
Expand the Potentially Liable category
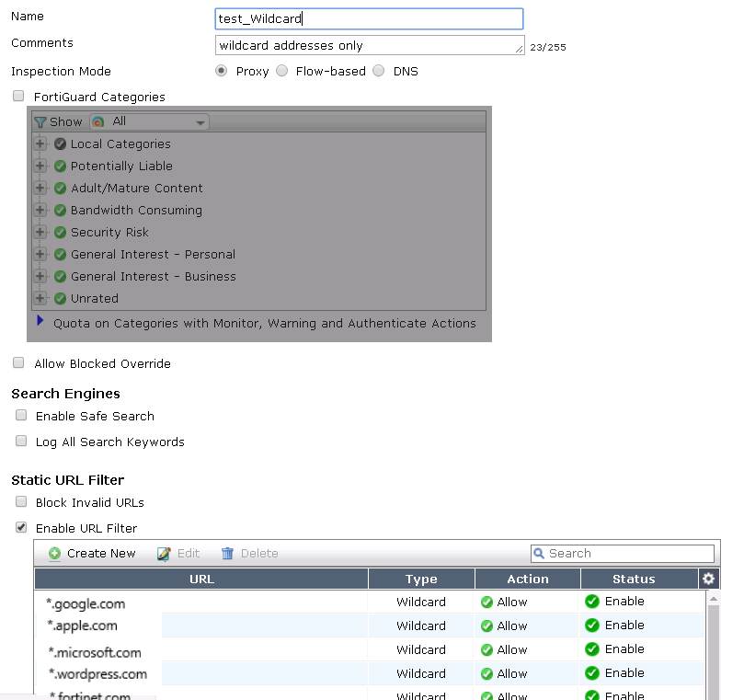coord(40,166)
